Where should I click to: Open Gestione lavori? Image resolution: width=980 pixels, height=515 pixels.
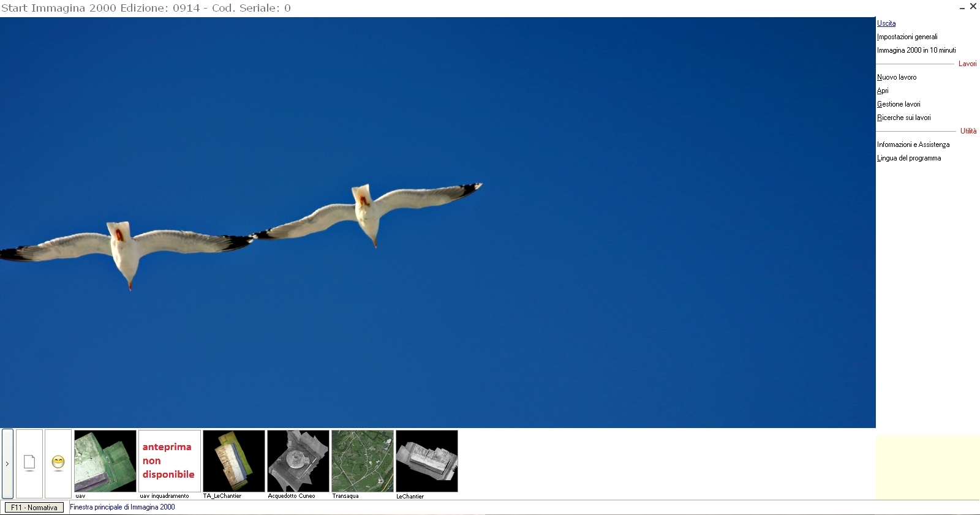click(x=899, y=104)
